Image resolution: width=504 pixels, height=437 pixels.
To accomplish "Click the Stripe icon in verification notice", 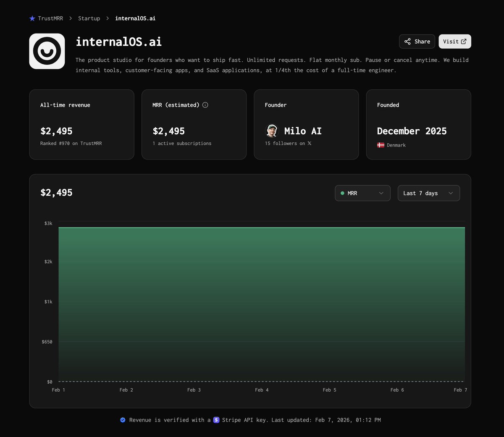I will (x=216, y=420).
